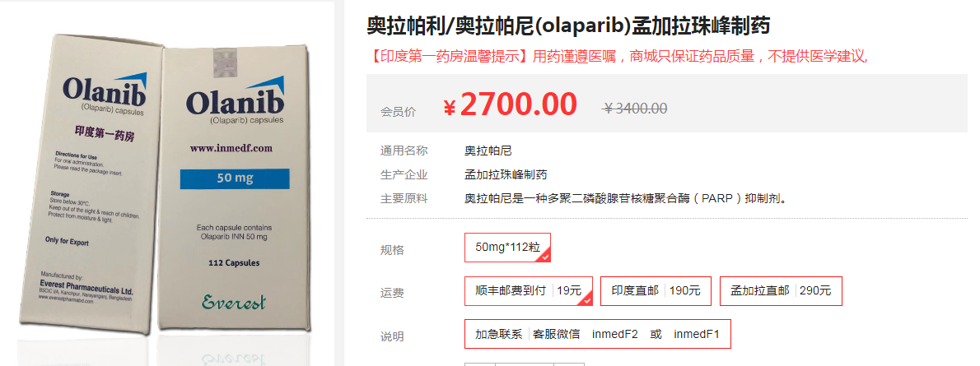Click manufacturer name 孟加拉珠峰制药 in details

click(x=506, y=174)
